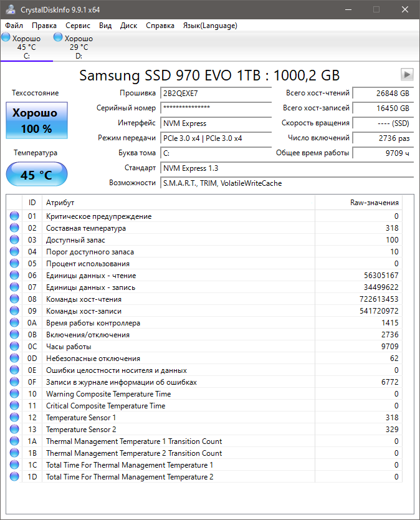Click the power-on count value 2736 раз
This screenshot has width=420, height=520.
point(383,138)
